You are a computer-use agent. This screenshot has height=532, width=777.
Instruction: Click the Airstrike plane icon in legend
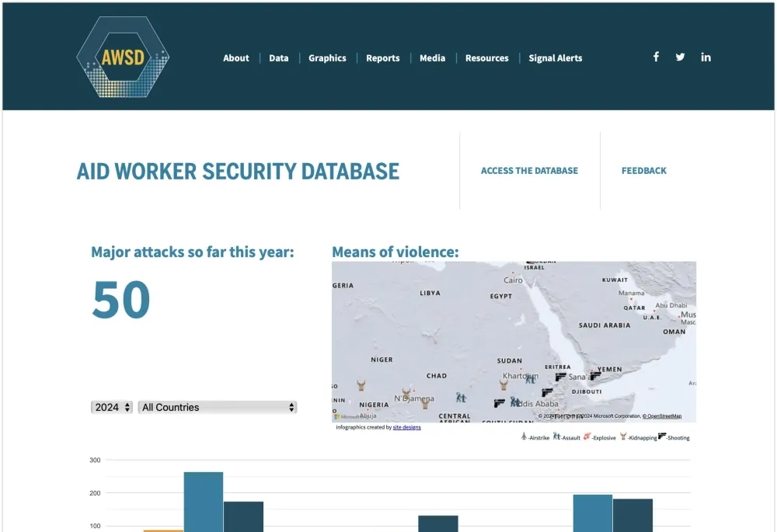pos(524,437)
